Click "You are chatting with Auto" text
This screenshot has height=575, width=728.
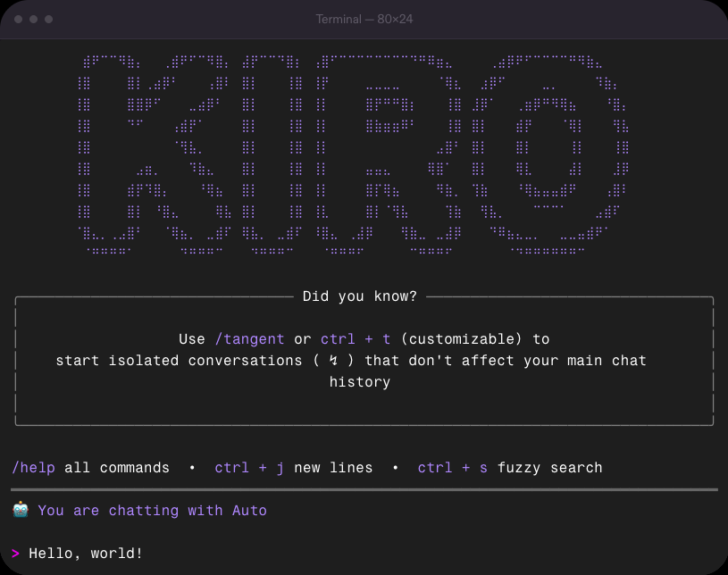152,511
